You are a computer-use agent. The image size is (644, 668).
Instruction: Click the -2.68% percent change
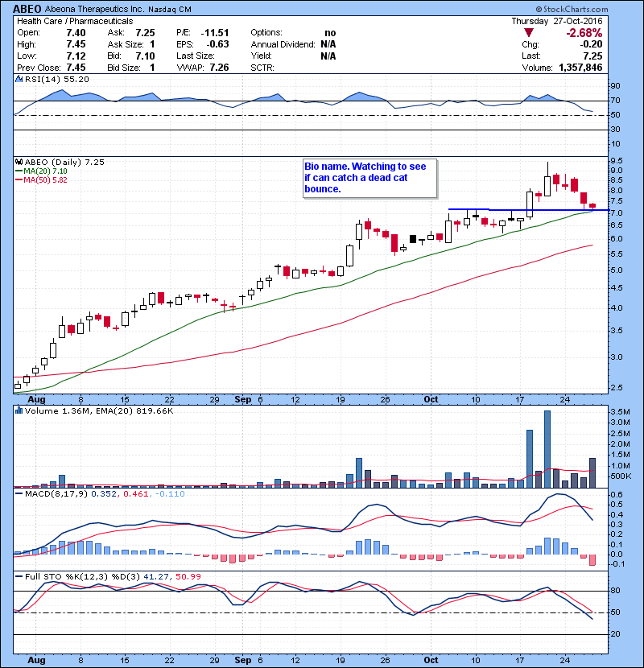click(x=584, y=33)
